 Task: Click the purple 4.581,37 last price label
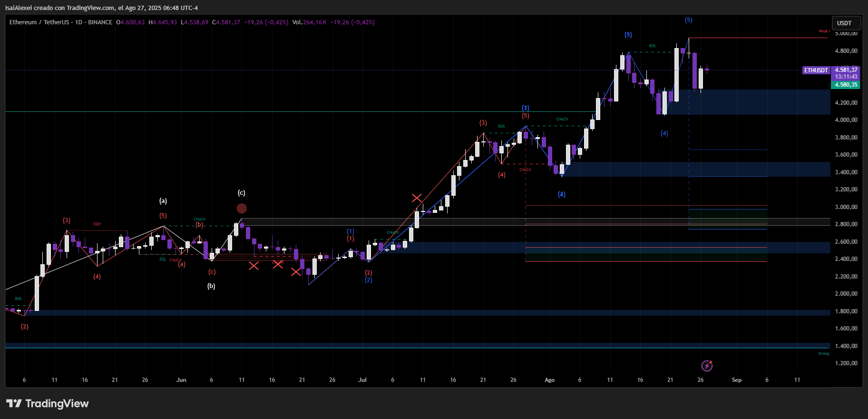846,70
